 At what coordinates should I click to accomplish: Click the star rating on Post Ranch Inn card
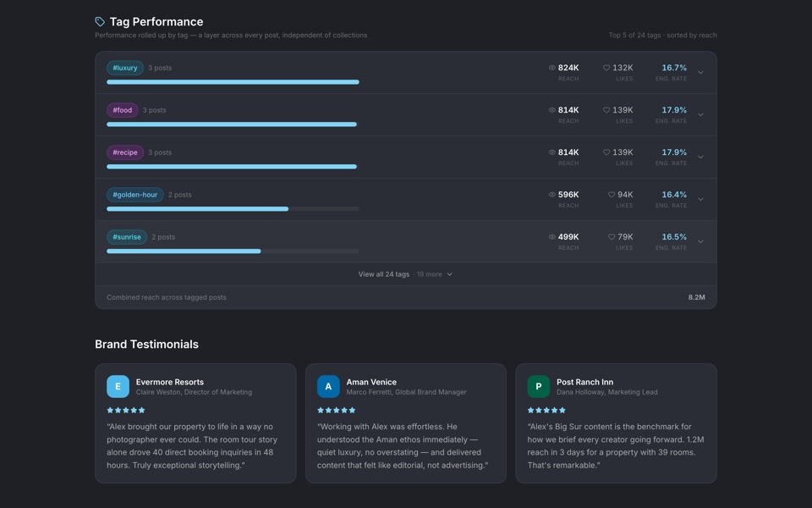(x=546, y=410)
